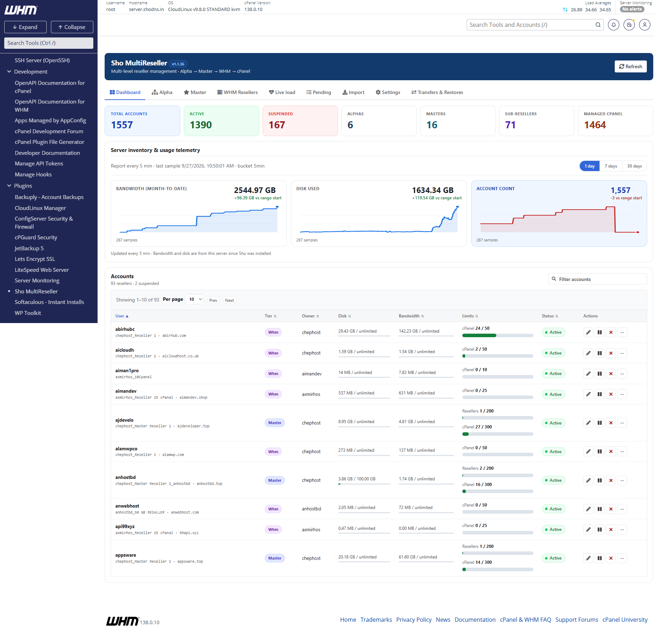Open the notifications bell icon
This screenshot has width=655, height=644.
614,25
